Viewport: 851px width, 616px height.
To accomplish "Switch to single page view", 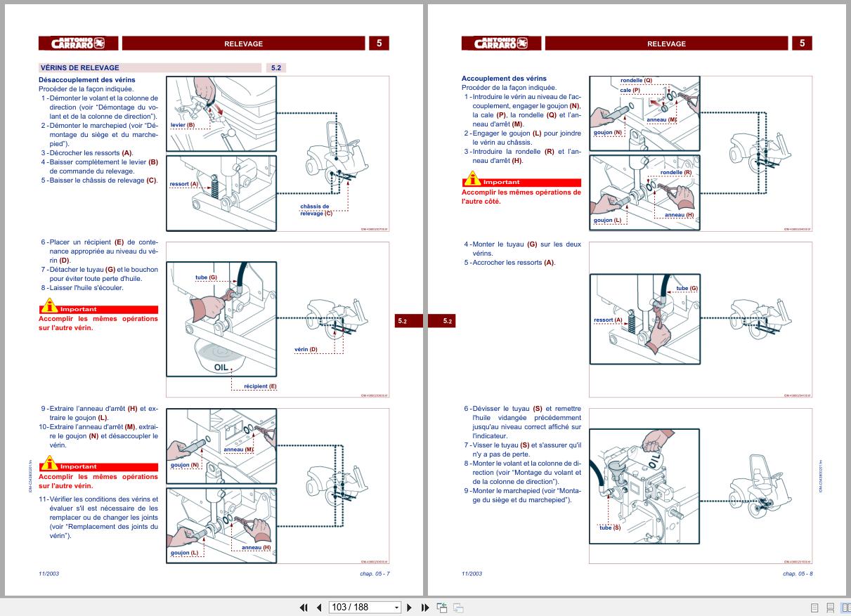I will [x=814, y=608].
